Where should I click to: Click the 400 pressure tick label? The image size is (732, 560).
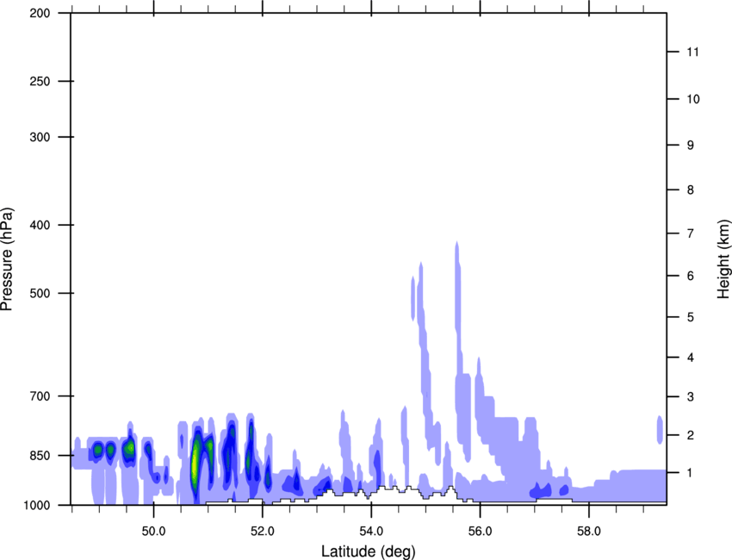click(40, 225)
